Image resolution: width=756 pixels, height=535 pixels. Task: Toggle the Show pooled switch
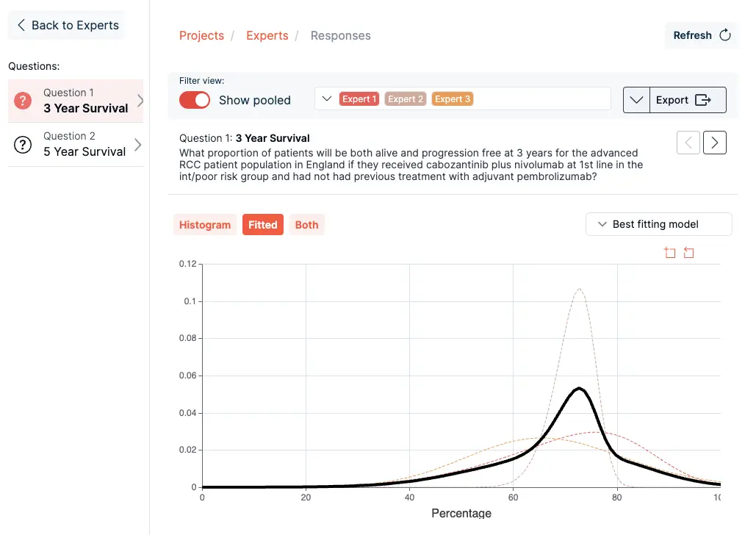point(195,100)
